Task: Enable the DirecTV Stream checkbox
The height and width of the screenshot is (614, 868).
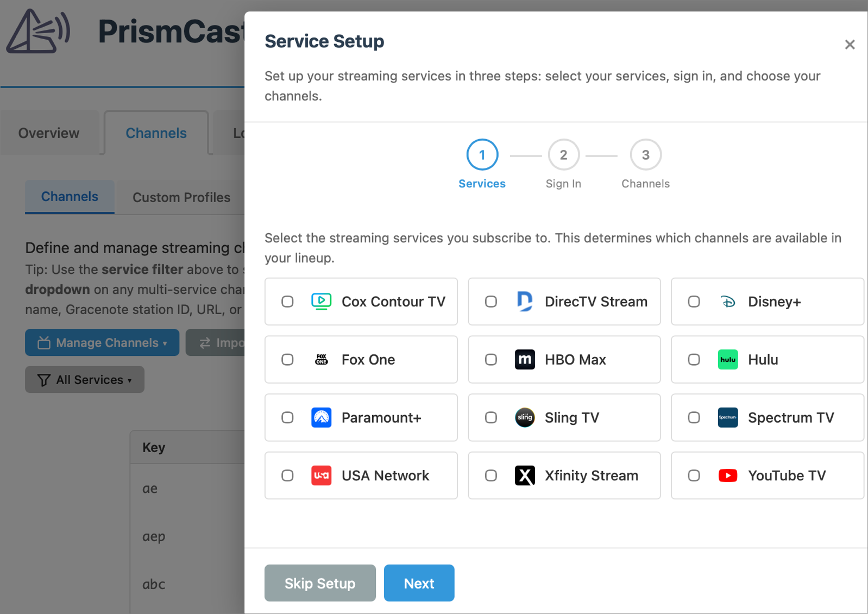Action: coord(491,302)
